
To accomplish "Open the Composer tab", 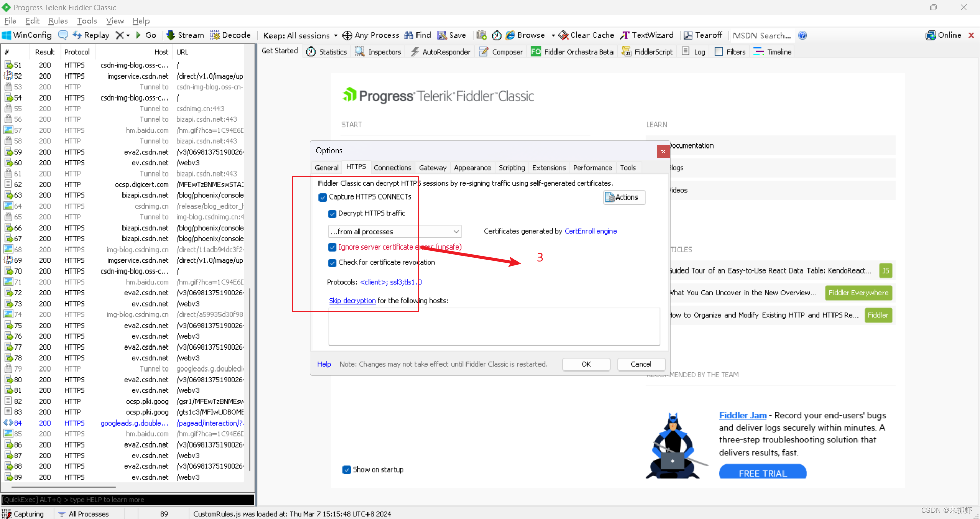I will click(501, 52).
